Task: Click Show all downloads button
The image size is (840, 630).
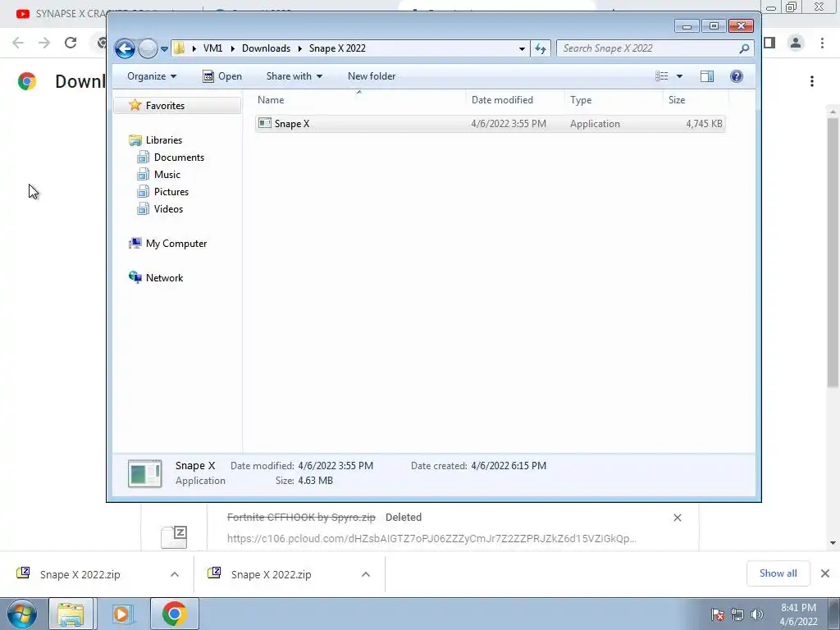Action: pos(778,573)
